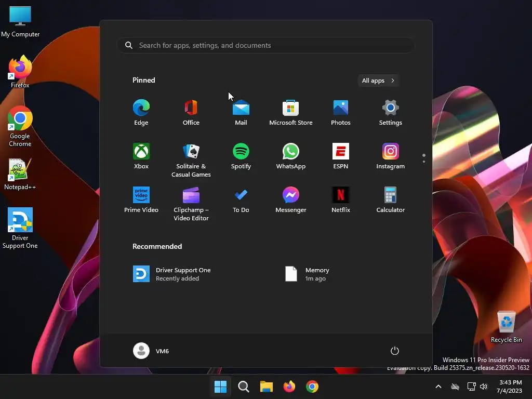Image resolution: width=532 pixels, height=399 pixels.
Task: Launch Firefox from the taskbar
Action: click(x=289, y=387)
